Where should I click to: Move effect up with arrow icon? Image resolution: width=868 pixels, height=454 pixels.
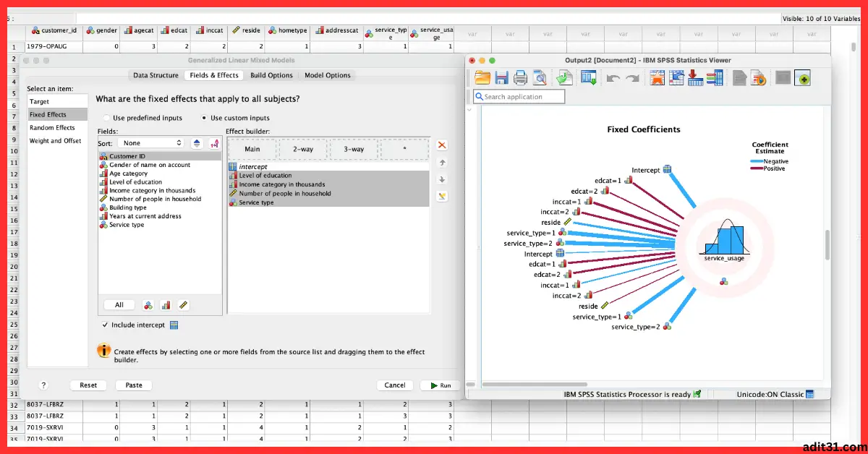[x=442, y=163]
